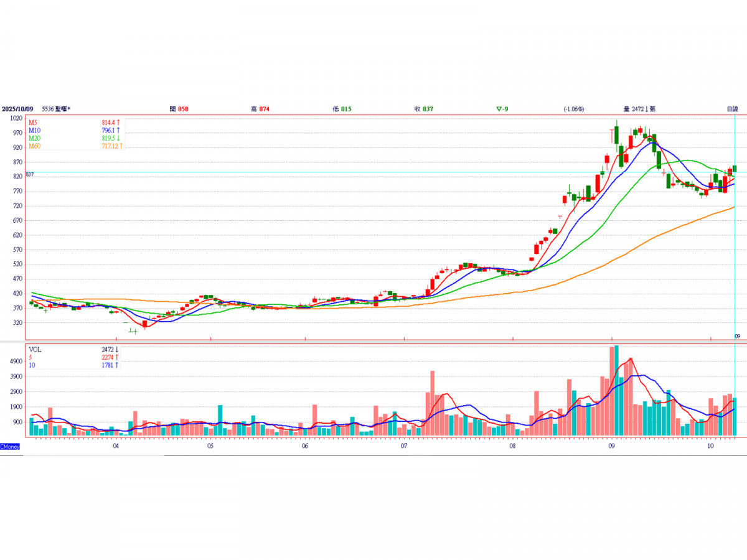Click the 10-day volume average legend
Image resolution: width=747 pixels, height=560 pixels.
click(32, 365)
